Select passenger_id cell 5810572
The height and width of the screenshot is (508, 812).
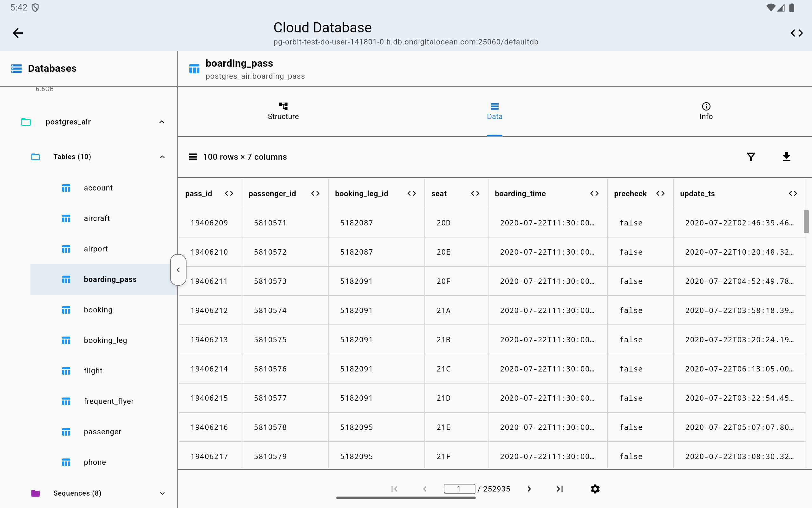coord(285,252)
